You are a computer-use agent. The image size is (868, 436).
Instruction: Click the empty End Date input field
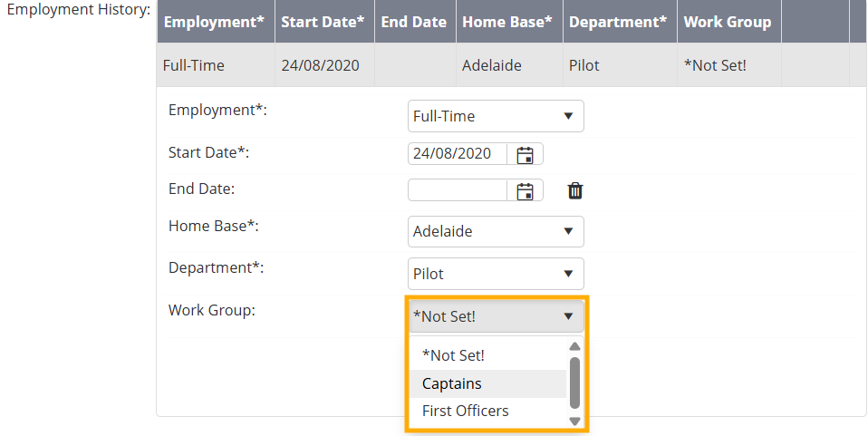coord(458,190)
